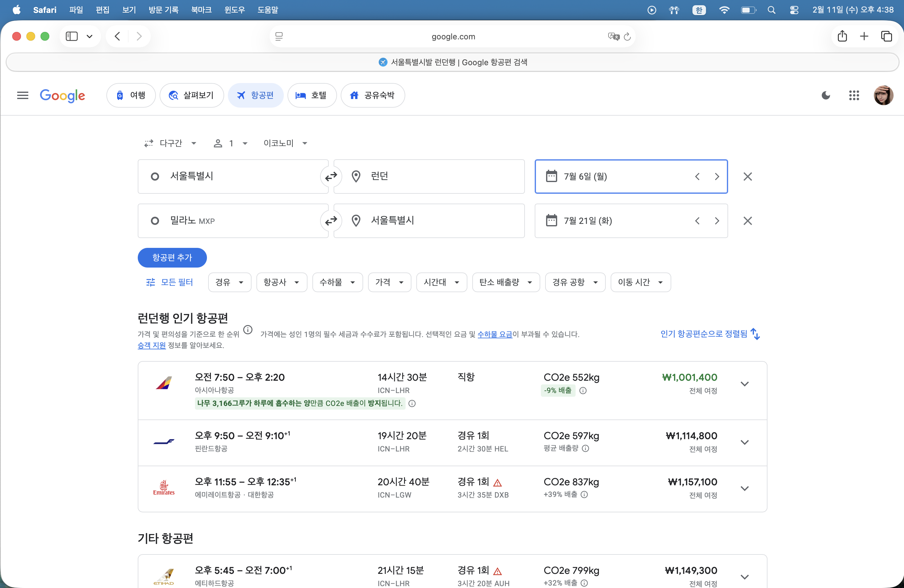Screen dimensions: 904x588
Task: Open the 수하물 요금 link
Action: click(494, 334)
